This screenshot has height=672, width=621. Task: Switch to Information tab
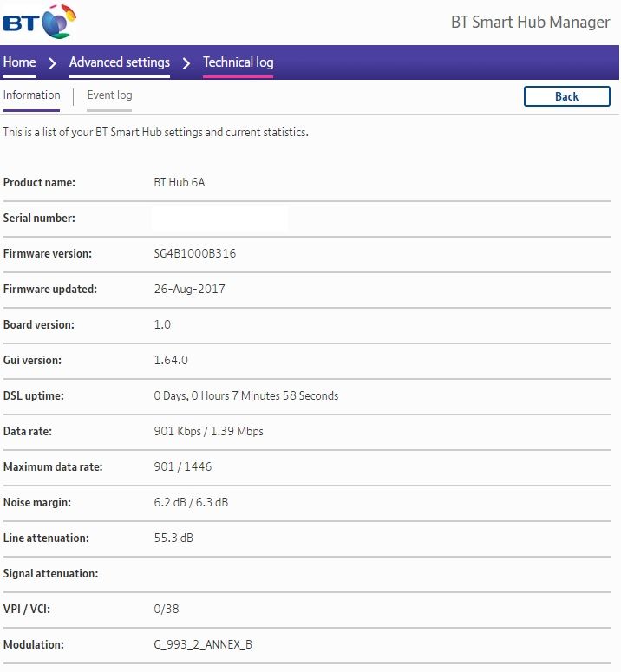coord(32,95)
